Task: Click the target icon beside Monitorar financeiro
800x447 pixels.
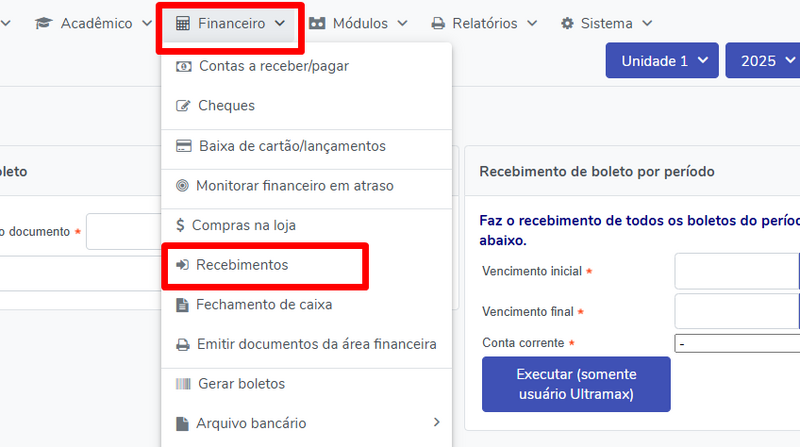Action: pos(182,186)
